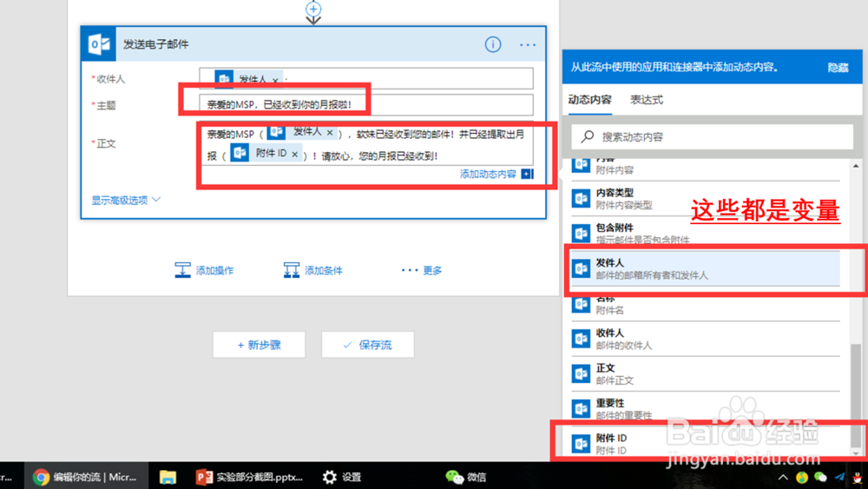Expand the system tray hidden icons arrow
Image resolution: width=868 pixels, height=489 pixels.
pos(783,477)
